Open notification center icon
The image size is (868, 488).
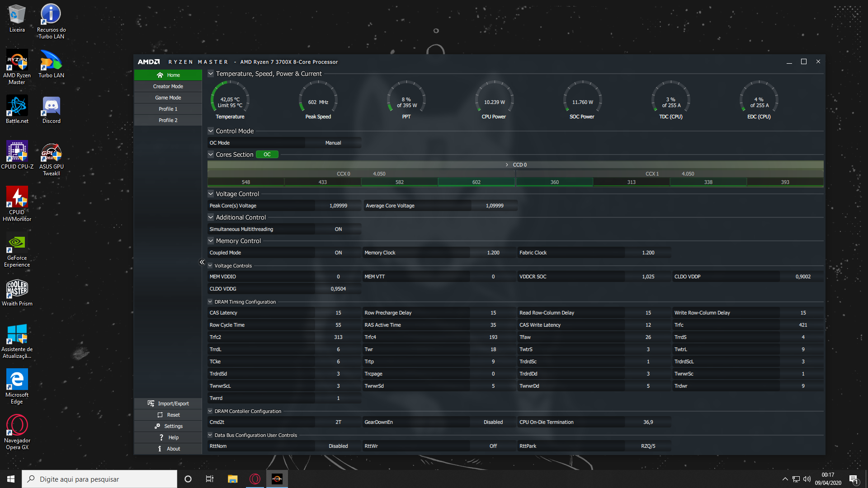click(x=854, y=479)
